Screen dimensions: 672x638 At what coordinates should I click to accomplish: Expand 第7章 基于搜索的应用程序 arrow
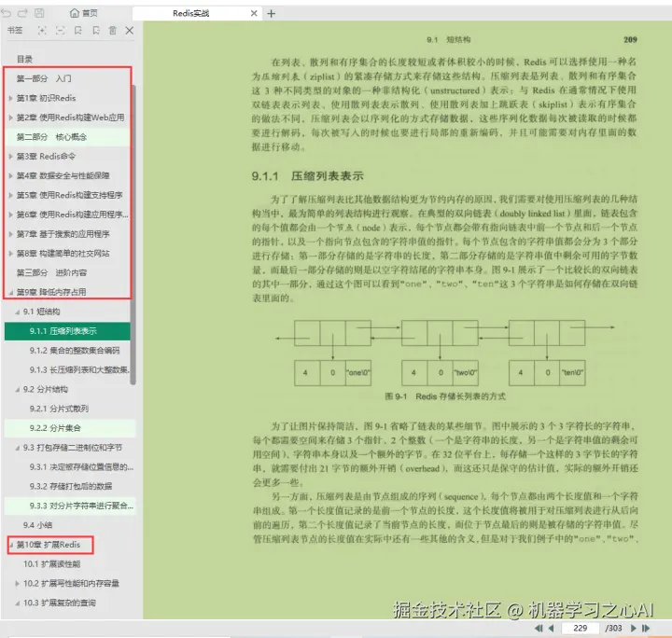point(10,234)
